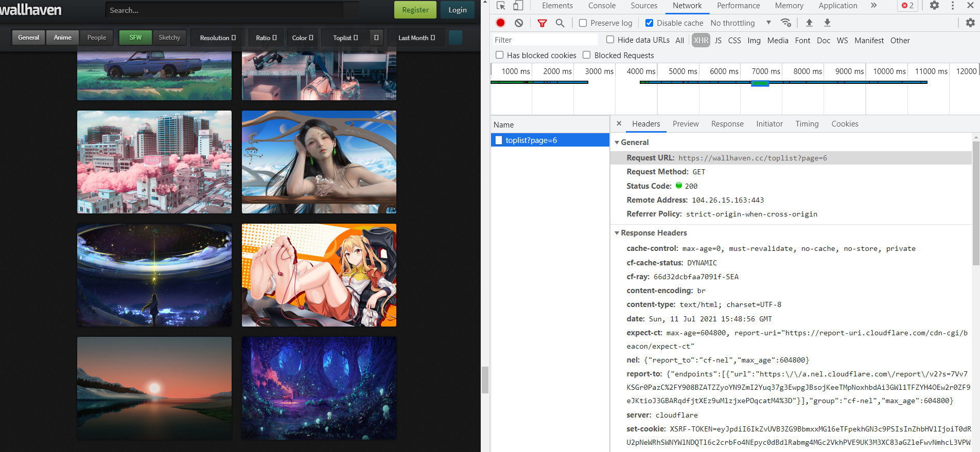Image resolution: width=980 pixels, height=452 pixels.
Task: Open the No throttling dropdown
Action: click(x=741, y=23)
